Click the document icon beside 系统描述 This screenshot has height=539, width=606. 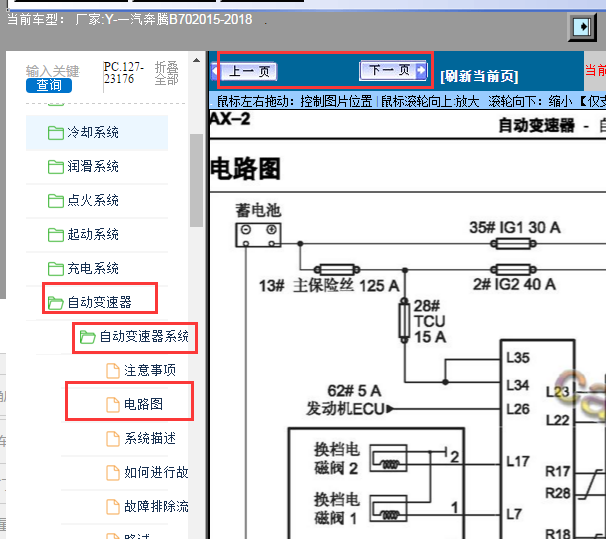click(113, 439)
